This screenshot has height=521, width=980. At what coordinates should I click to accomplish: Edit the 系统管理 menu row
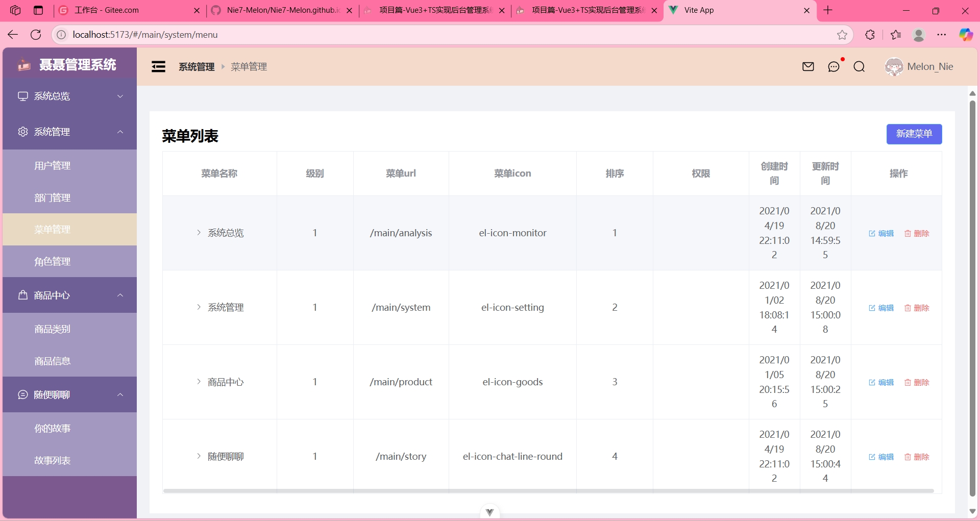881,308
